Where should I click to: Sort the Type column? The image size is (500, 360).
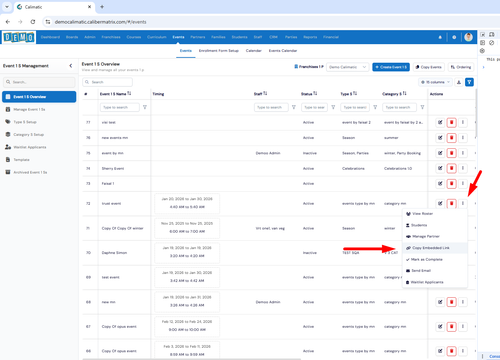coord(355,94)
